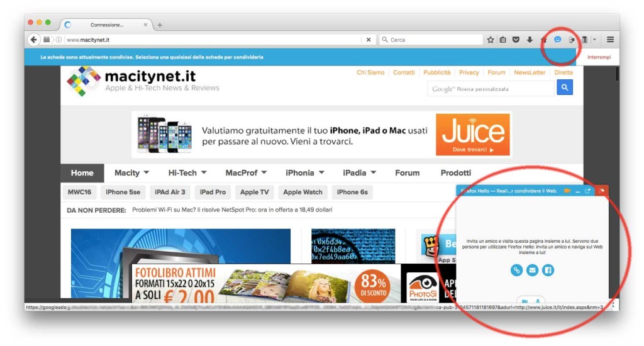Click the Google Ricerca personalizzata field
The image size is (644, 346).
pyautogui.click(x=491, y=89)
